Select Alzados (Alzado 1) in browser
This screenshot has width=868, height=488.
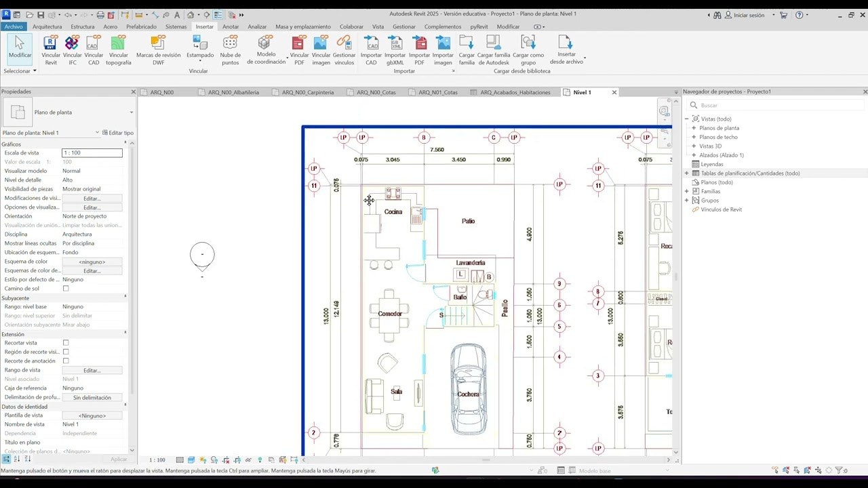tap(722, 155)
